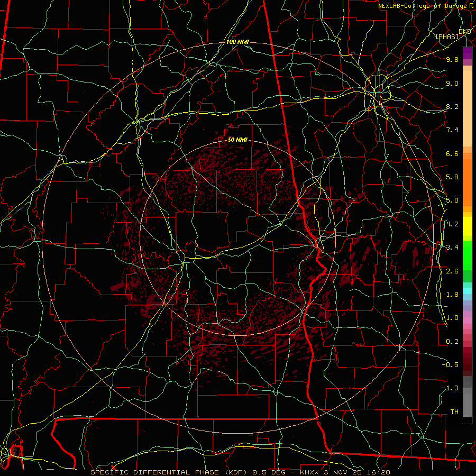
Task: Click the 7.4 value on color scale
Action: pos(452,130)
